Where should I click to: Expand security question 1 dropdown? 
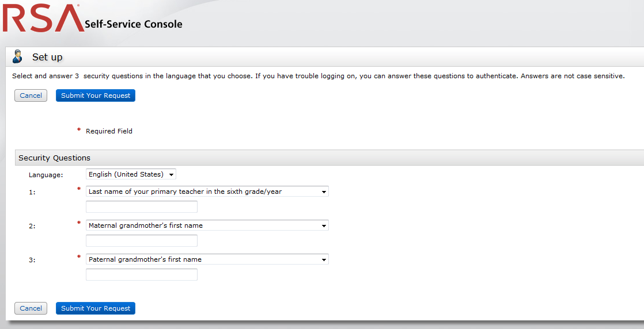(x=207, y=192)
